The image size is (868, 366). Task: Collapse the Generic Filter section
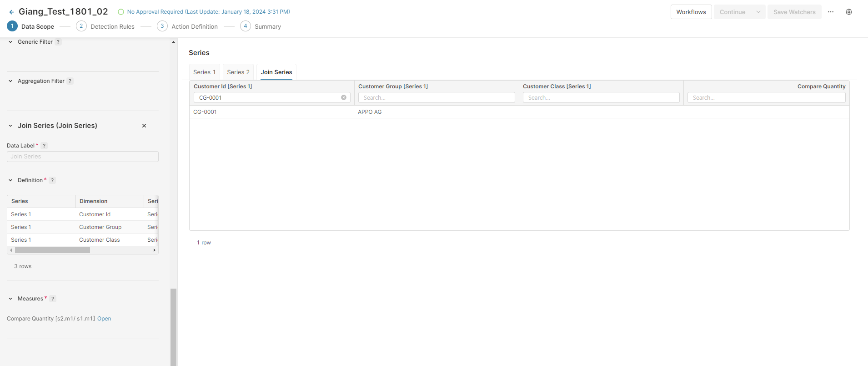click(10, 42)
